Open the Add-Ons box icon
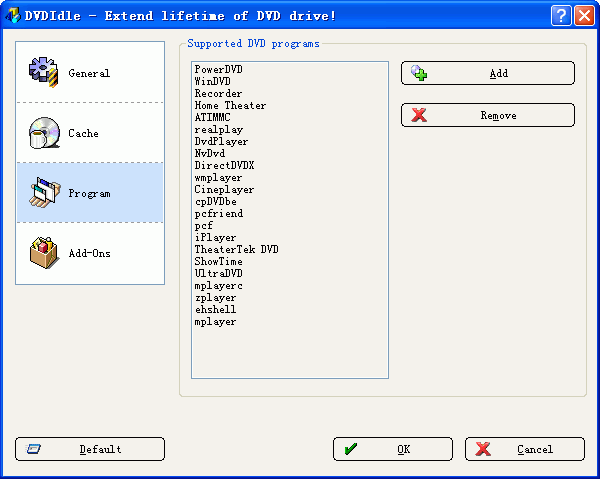Screen dimensions: 600x479 [x=44, y=253]
